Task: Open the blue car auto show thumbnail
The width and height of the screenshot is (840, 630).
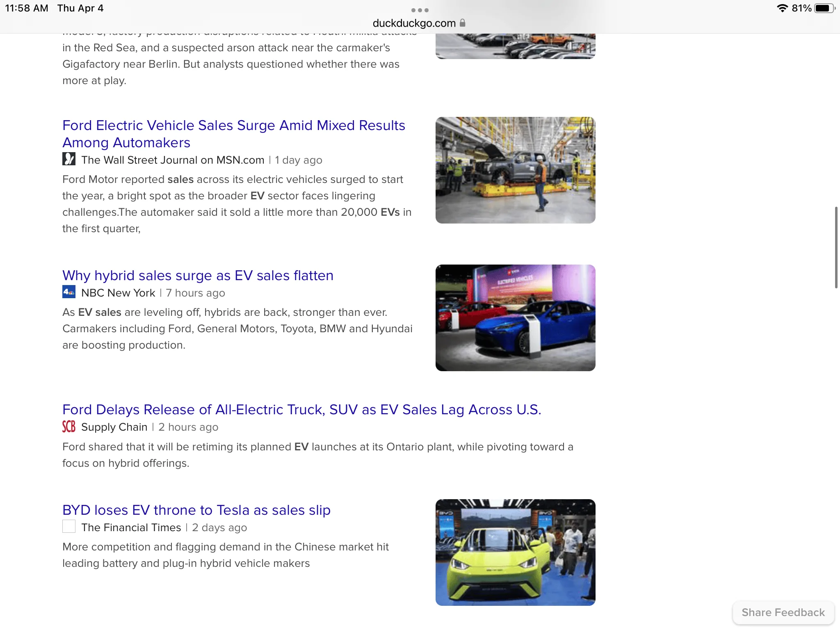Action: [x=516, y=318]
